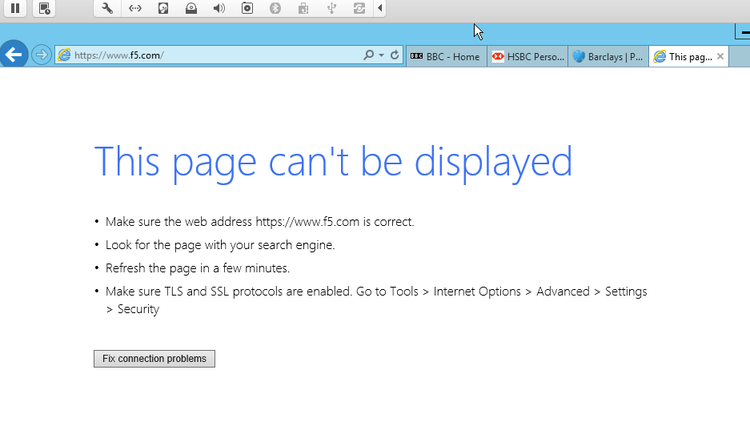750x443 pixels.
Task: Click the IE page icon in address bar
Action: [64, 55]
